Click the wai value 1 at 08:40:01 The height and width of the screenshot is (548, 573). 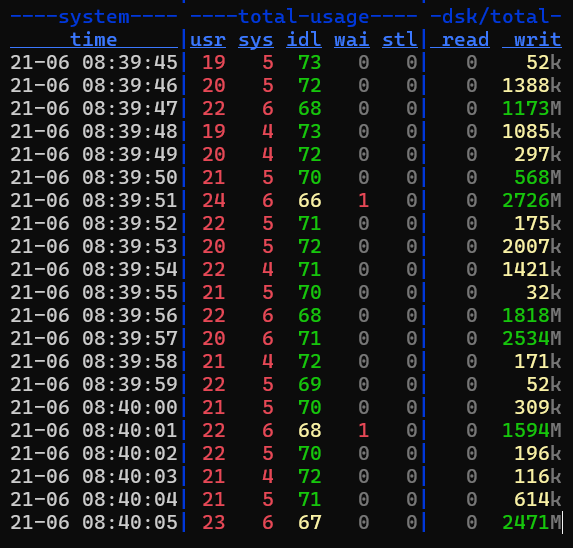click(363, 430)
